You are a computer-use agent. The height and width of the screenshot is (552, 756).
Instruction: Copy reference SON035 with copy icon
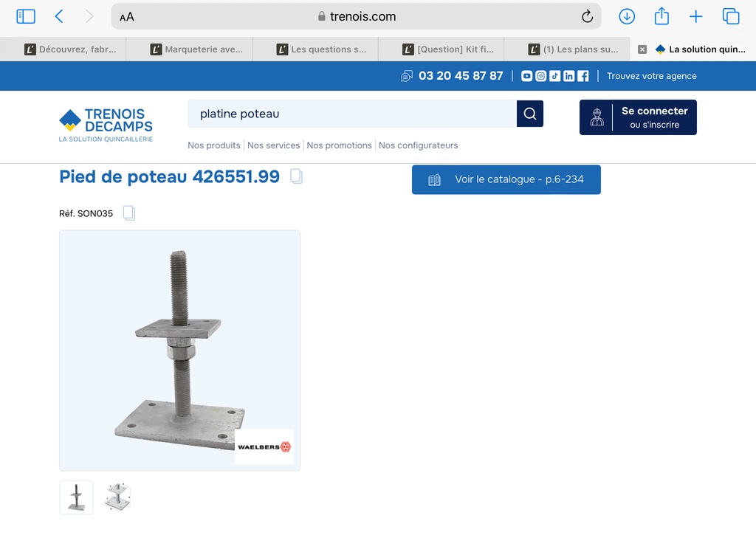pos(129,213)
